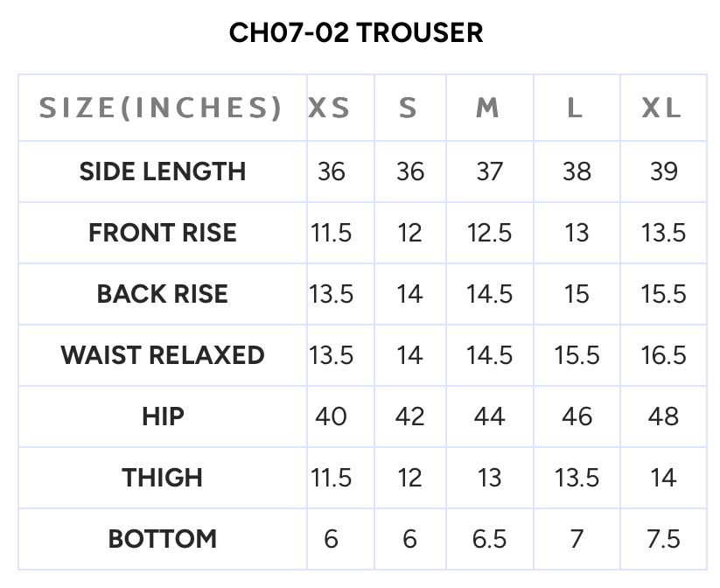The height and width of the screenshot is (588, 720).
Task: Select the XL column header
Action: pyautogui.click(x=661, y=108)
